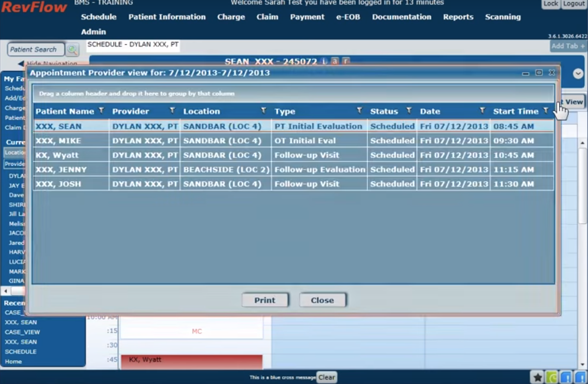Viewport: 588px width, 384px height.
Task: Click the first blue alert icon in bottom bar
Action: coord(566,378)
